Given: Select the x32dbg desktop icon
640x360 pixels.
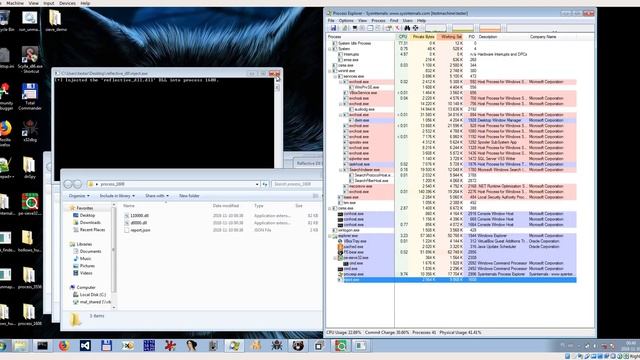Looking at the screenshot, I should point(30,131).
